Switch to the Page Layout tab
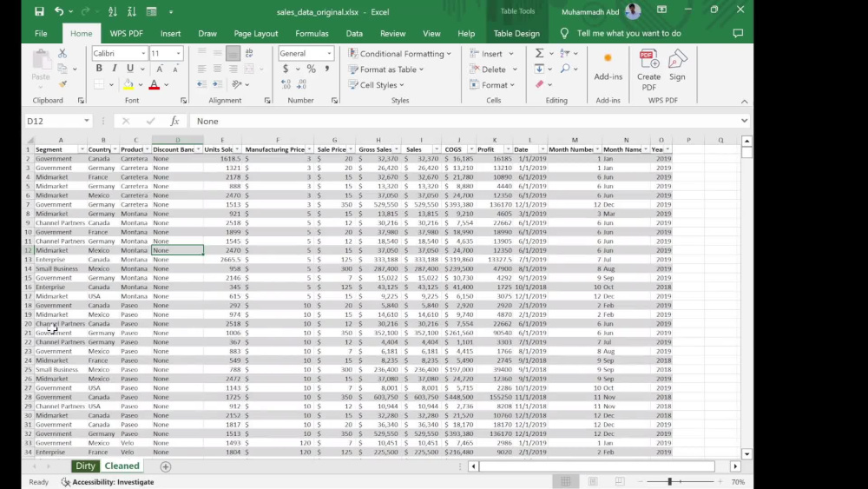Screen dimensions: 868x489 pos(256,33)
